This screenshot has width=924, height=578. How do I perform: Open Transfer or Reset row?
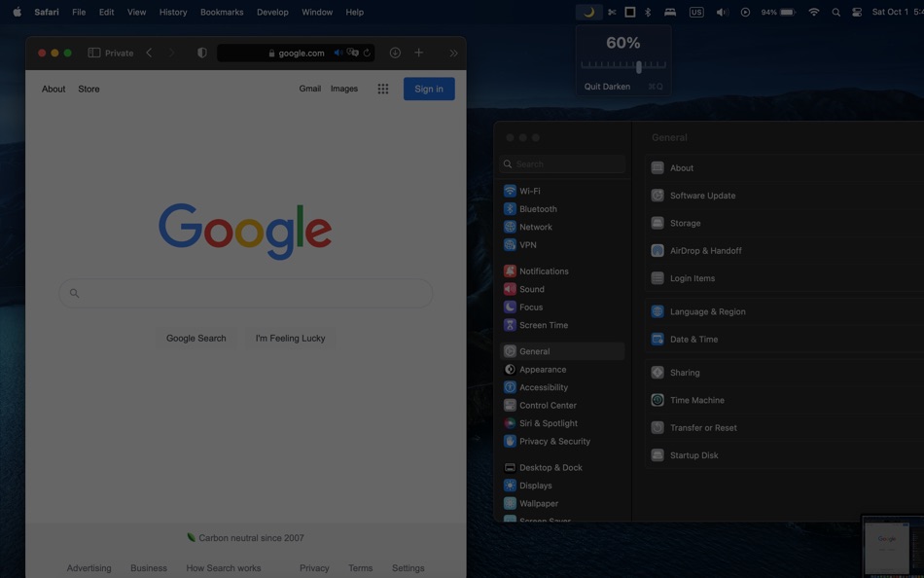point(784,427)
